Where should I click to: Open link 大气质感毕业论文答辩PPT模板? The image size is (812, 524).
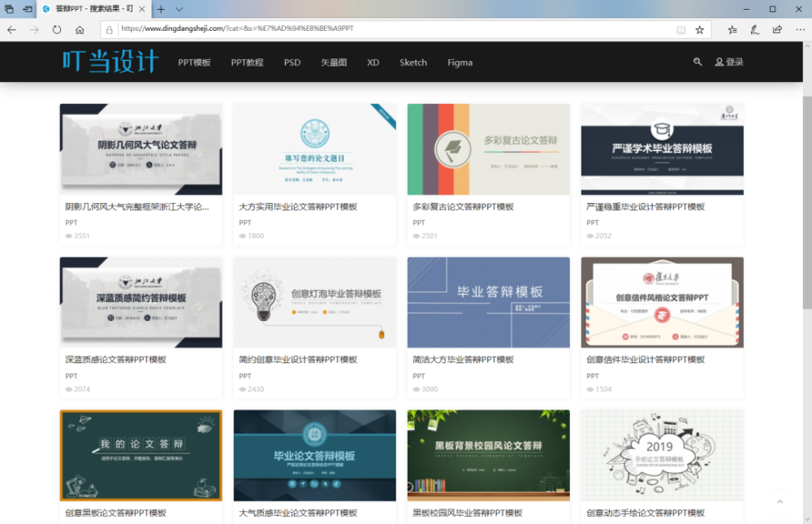298,513
